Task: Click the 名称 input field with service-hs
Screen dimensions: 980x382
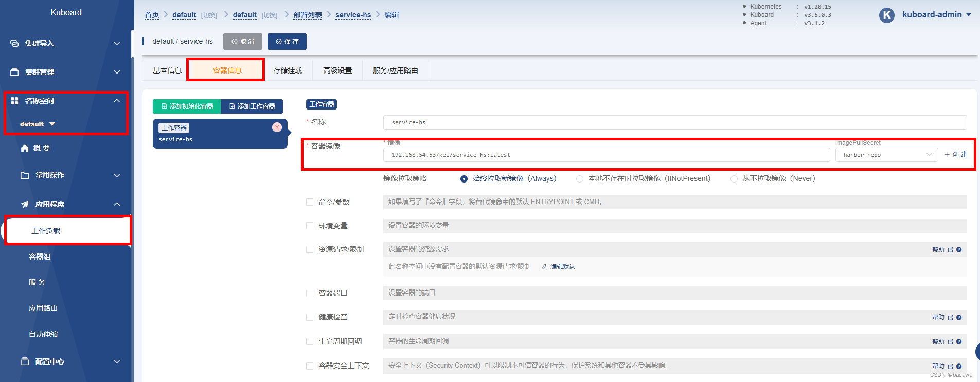Action: [675, 122]
